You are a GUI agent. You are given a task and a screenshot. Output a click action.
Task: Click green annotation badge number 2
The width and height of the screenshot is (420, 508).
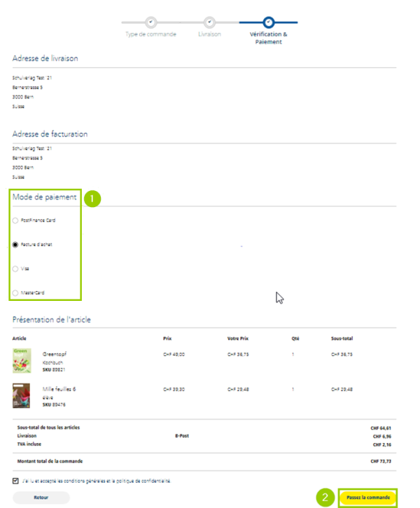324,498
